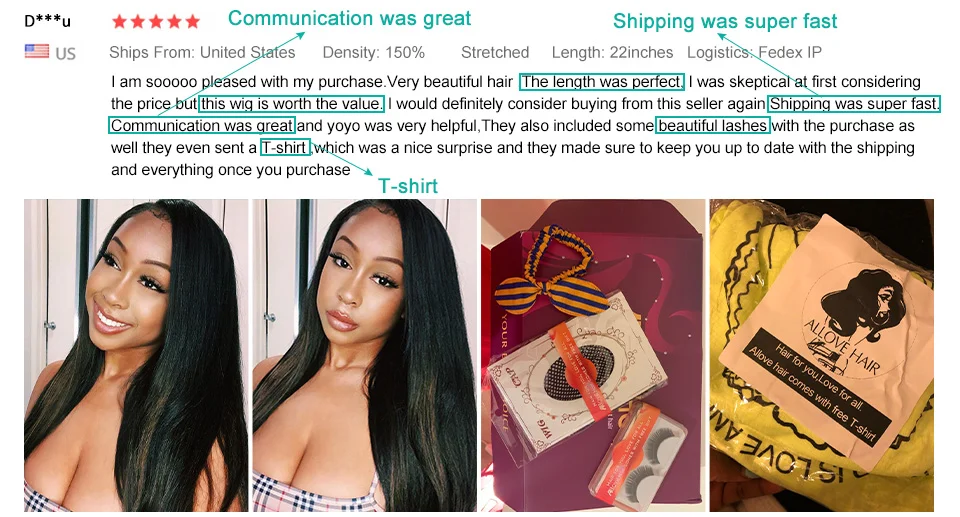Viewport: 960px width, 517px height.
Task: Click the 'Logistics: Fedex IP' detail
Action: 754,53
